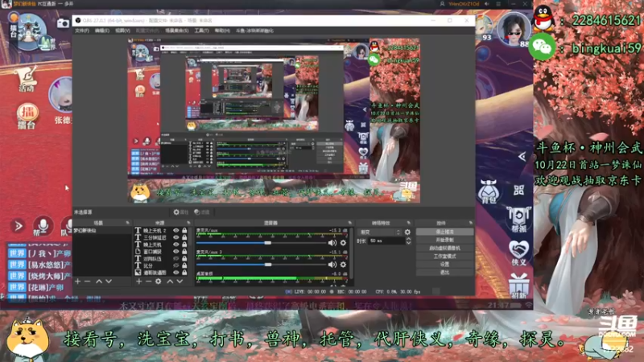The width and height of the screenshot is (644, 362).
Task: Open the 帮派 guild icon in the game
Action: coord(518,220)
